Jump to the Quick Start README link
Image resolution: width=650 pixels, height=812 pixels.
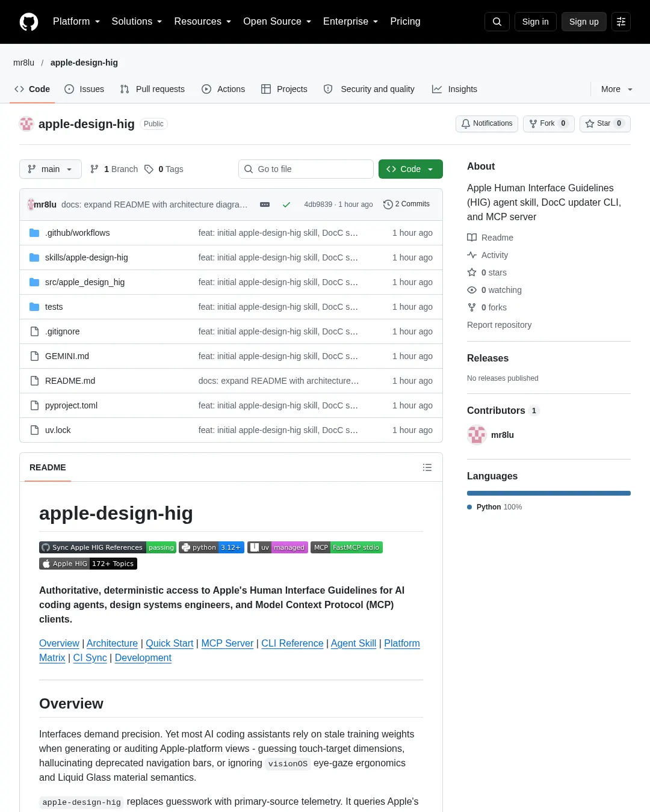coord(170,644)
